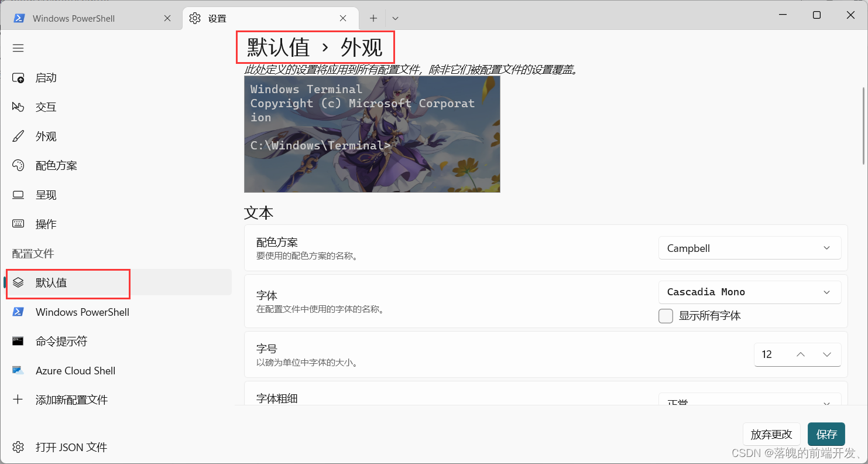Click the 外观 brush icon
Screen dimensions: 868x464
coord(18,137)
